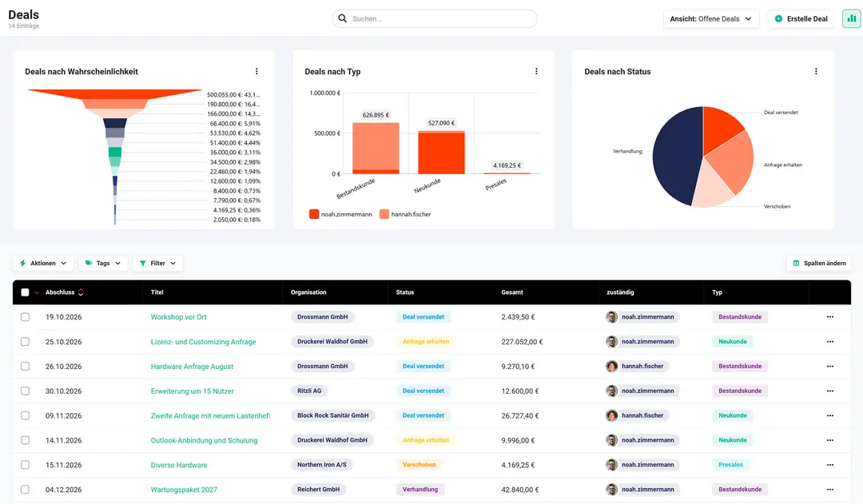
Task: Toggle the select-all checkbox in table header
Action: [25, 292]
